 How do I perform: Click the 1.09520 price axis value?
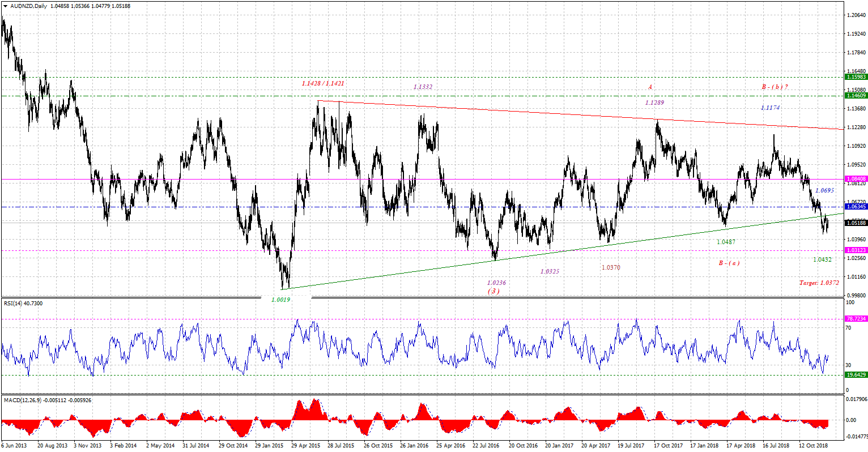click(x=855, y=164)
